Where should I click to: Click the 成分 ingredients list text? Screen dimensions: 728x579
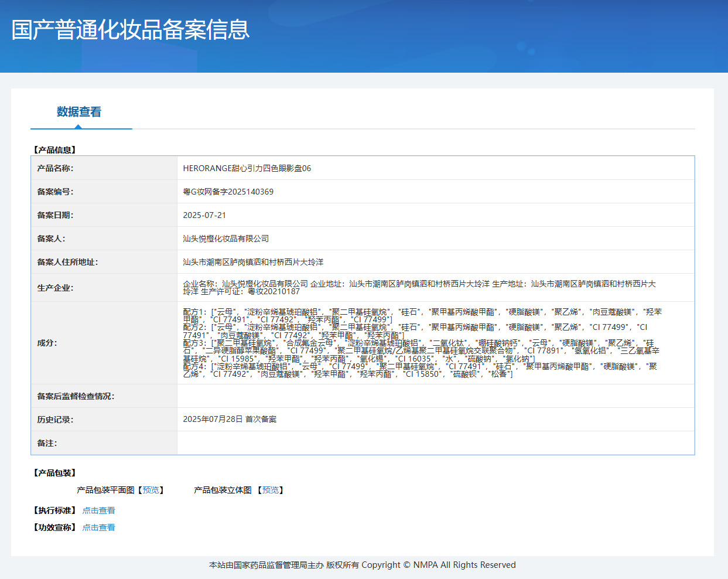pos(422,343)
